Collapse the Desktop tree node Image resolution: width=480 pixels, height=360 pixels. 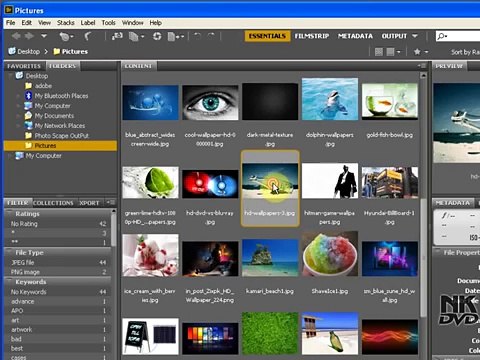tap(11, 76)
